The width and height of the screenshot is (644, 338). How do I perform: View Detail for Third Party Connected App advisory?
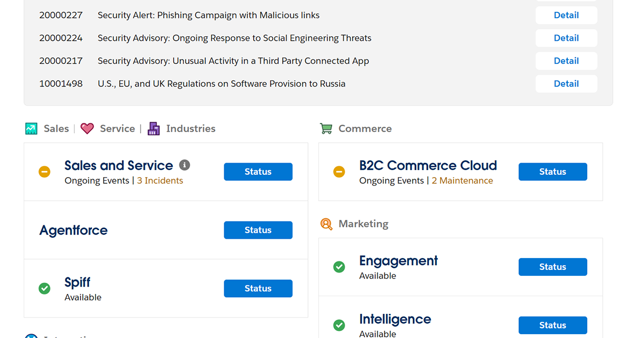(x=566, y=61)
